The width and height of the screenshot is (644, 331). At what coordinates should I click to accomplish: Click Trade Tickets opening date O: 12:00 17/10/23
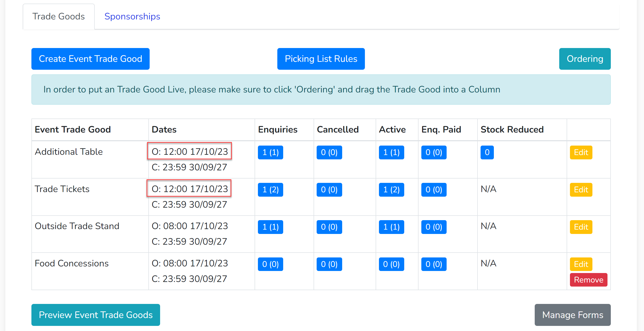189,189
